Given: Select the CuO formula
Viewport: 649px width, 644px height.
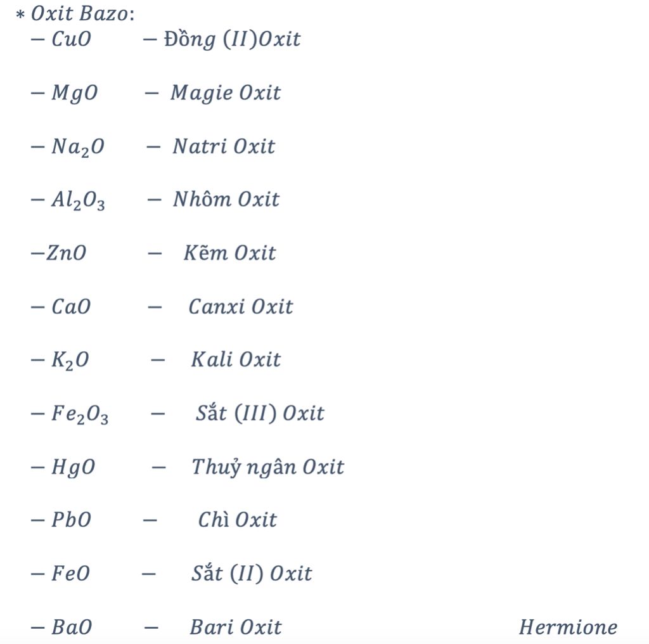Looking at the screenshot, I should point(71,39).
